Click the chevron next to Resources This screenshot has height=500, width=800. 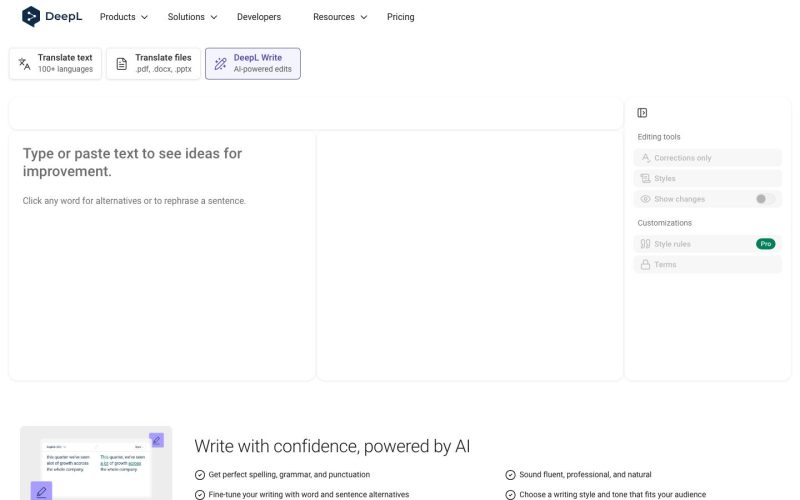pyautogui.click(x=364, y=17)
